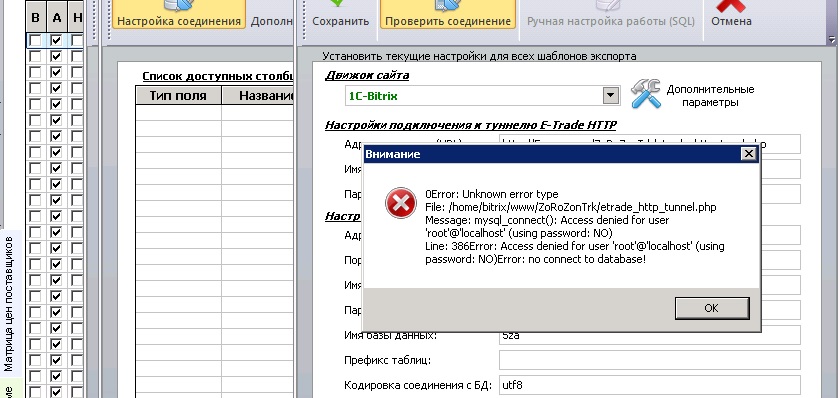
Task: Click the Тип поля column header
Action: [178, 96]
